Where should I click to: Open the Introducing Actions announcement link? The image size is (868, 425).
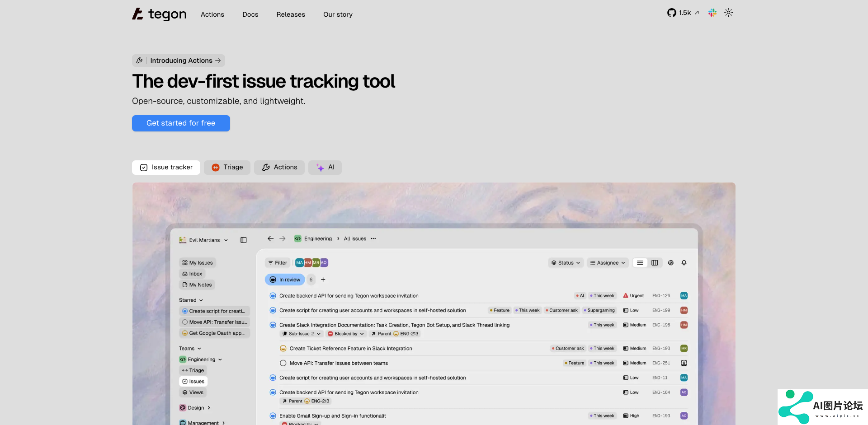click(179, 61)
